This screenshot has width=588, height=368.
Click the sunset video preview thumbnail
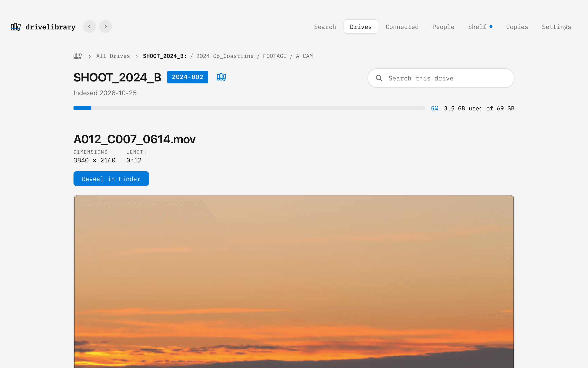point(294,281)
